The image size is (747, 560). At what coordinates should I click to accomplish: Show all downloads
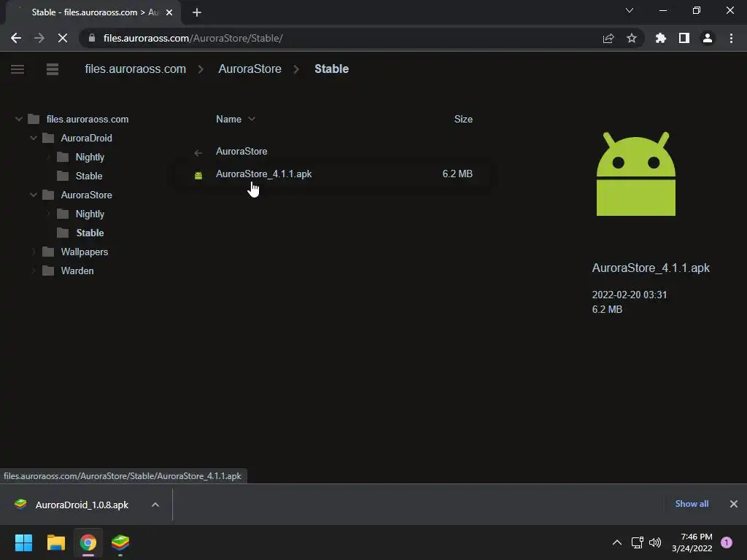(x=692, y=504)
